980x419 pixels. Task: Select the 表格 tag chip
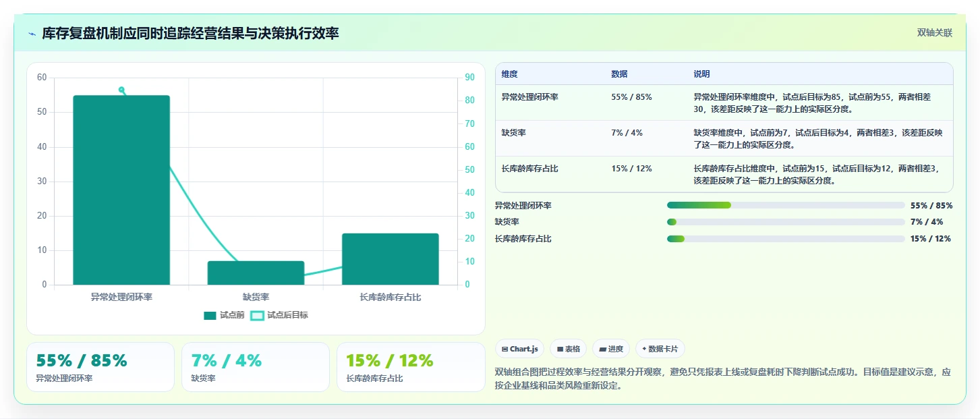click(x=567, y=349)
